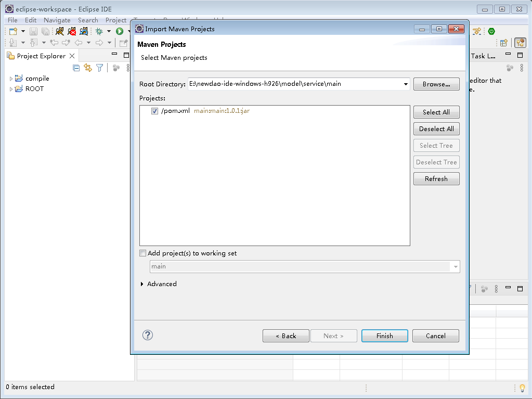
Task: Click Finish to import the Maven project
Action: point(384,336)
